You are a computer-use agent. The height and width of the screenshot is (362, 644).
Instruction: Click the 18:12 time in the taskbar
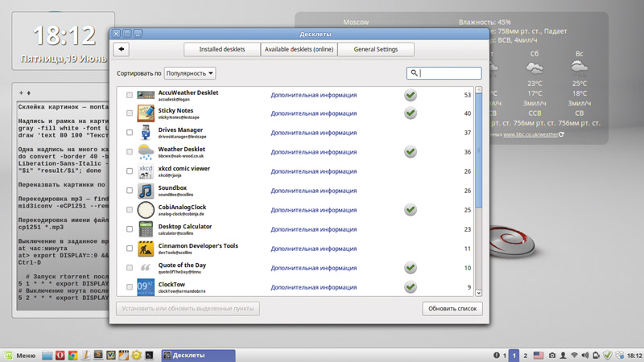(634, 356)
